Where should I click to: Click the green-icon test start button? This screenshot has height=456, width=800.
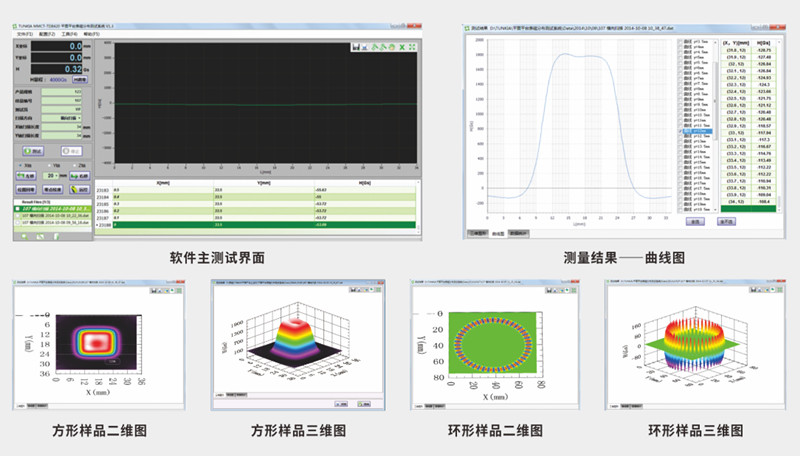pos(32,151)
